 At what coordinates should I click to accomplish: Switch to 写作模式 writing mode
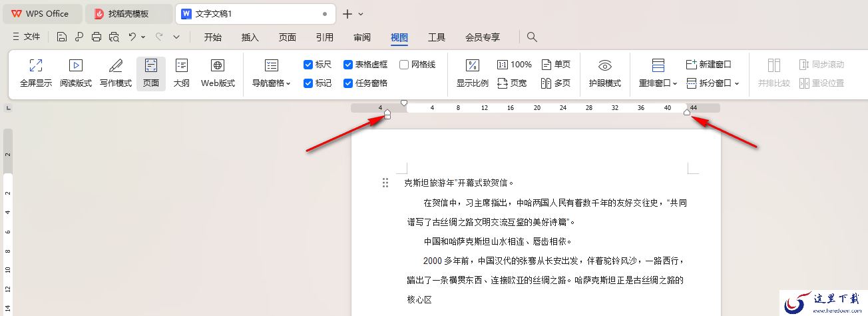pyautogui.click(x=116, y=73)
